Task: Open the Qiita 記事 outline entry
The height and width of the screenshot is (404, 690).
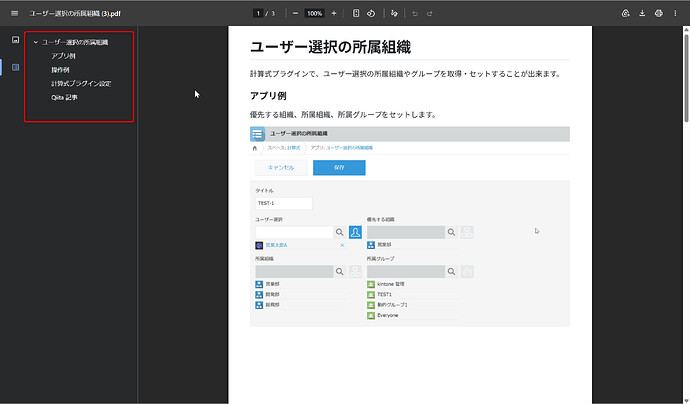Action: (64, 98)
